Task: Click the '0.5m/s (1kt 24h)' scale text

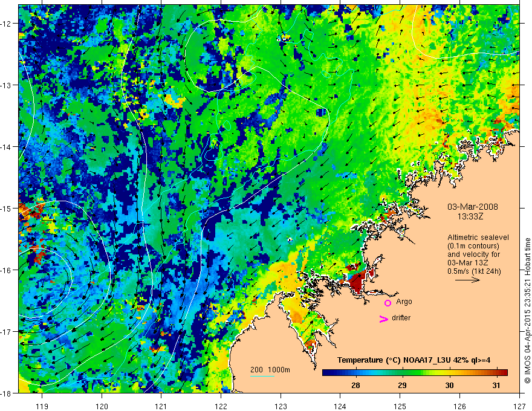Action: (474, 271)
